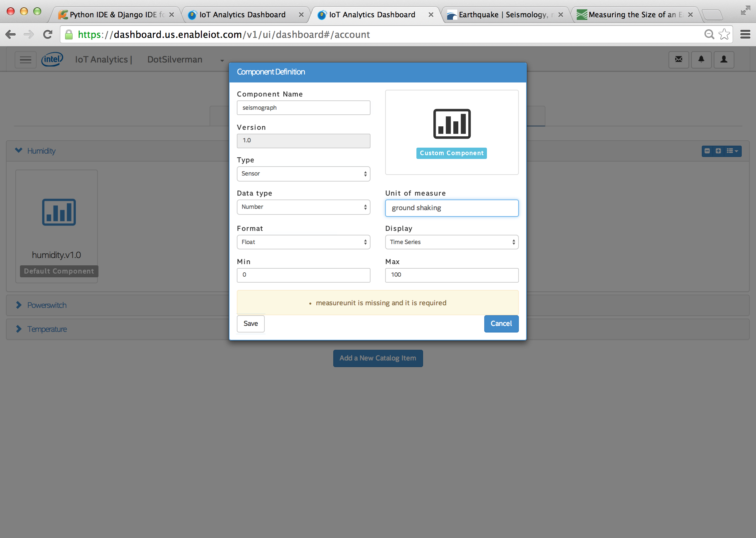The height and width of the screenshot is (538, 756).
Task: Click the Cancel button
Action: [501, 323]
